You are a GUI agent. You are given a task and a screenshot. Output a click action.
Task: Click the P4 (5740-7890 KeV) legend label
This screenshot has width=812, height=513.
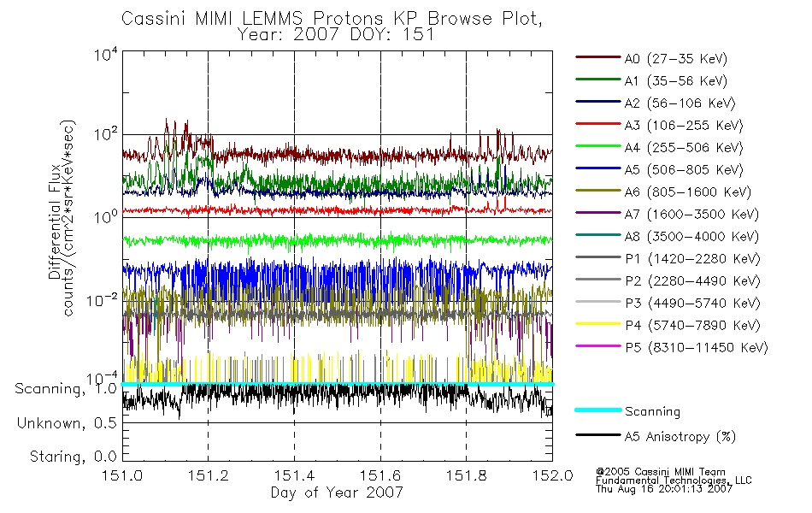(x=692, y=326)
